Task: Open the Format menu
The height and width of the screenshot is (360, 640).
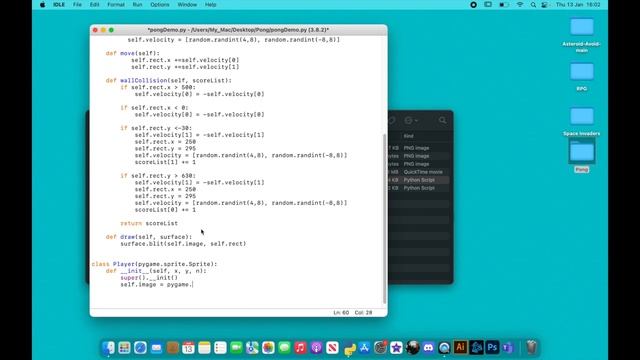Action: [x=116, y=4]
